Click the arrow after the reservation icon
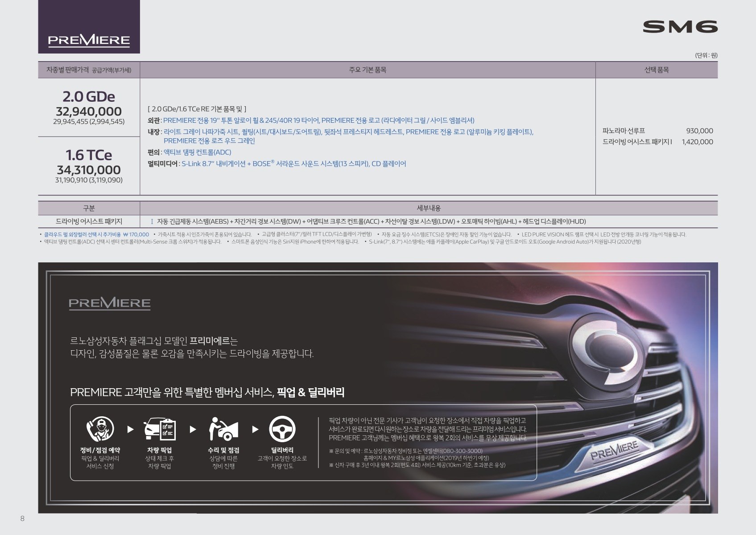 click(130, 429)
